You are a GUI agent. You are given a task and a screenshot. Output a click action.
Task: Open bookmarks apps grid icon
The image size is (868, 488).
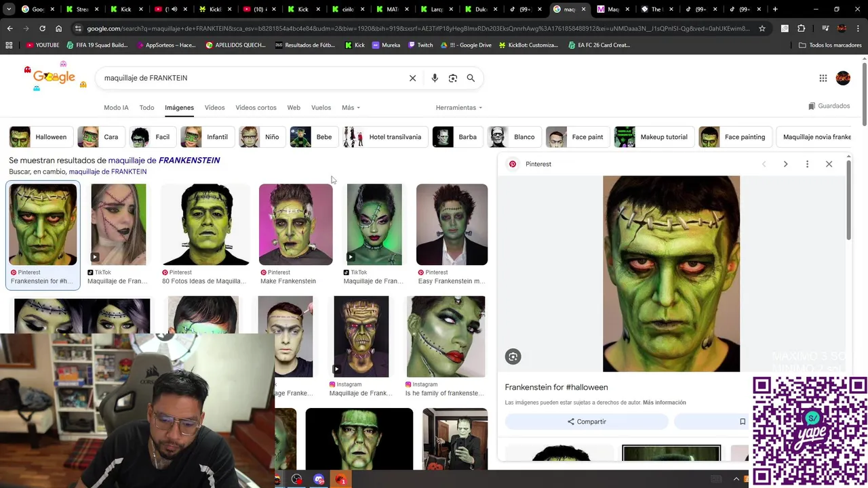coord(9,45)
